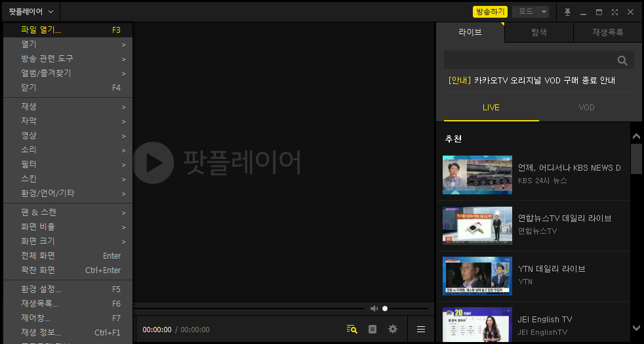Click the 00:00:00 current time display

click(x=157, y=330)
